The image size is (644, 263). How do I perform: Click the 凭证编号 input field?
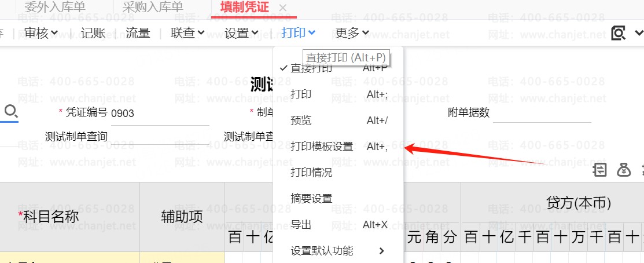tap(159, 114)
